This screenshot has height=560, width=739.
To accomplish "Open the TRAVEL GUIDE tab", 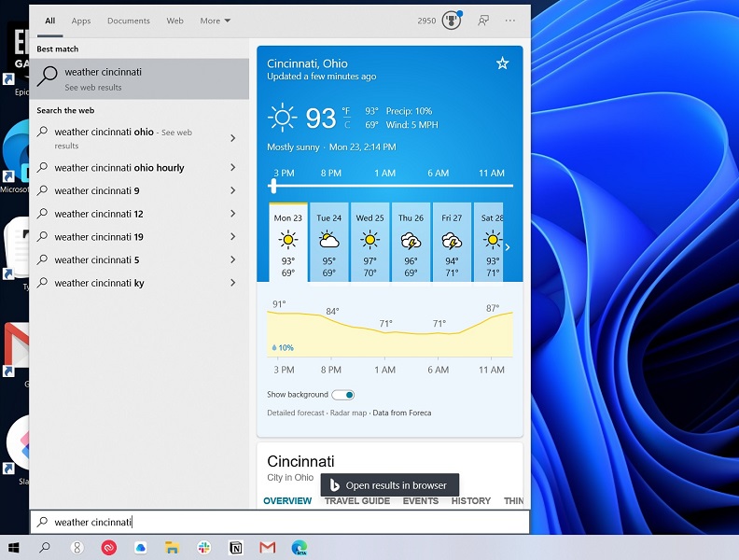I will pos(357,500).
